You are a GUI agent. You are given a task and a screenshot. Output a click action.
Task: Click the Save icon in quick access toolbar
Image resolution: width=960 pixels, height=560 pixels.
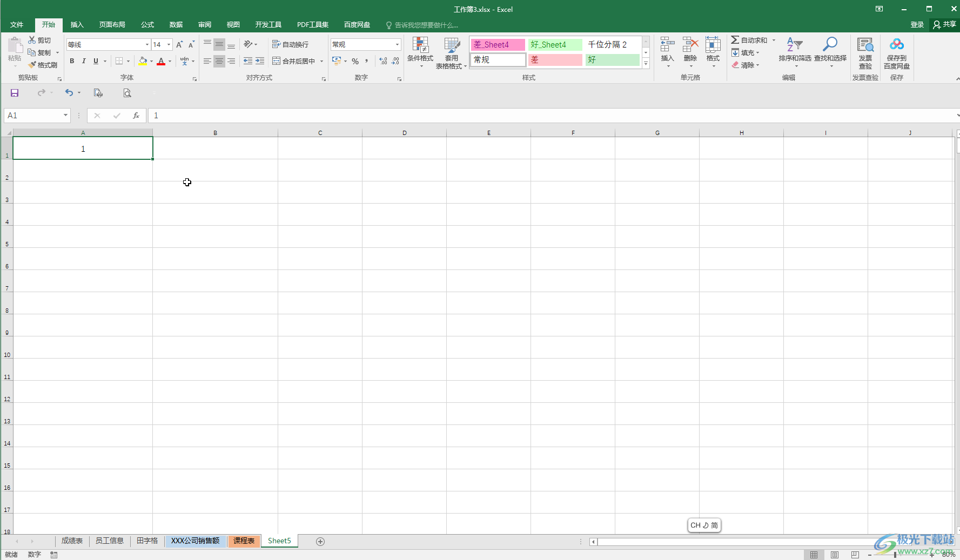(15, 93)
